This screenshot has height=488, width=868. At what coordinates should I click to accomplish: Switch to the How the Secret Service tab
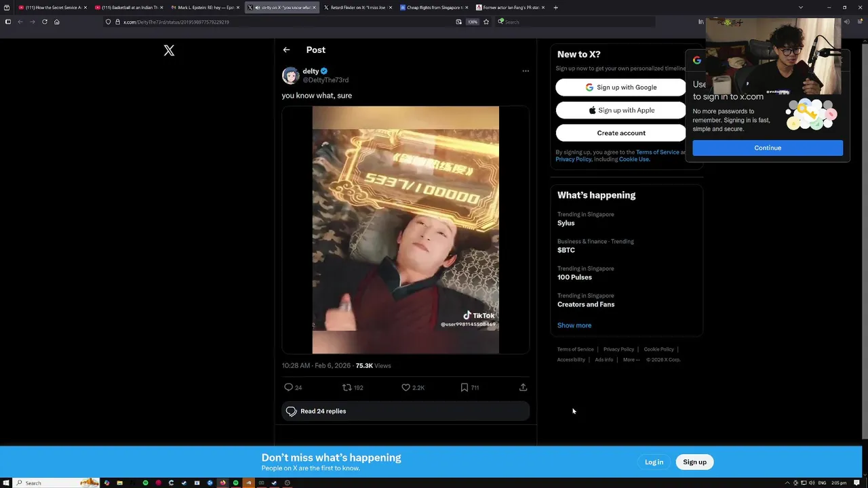(x=53, y=7)
